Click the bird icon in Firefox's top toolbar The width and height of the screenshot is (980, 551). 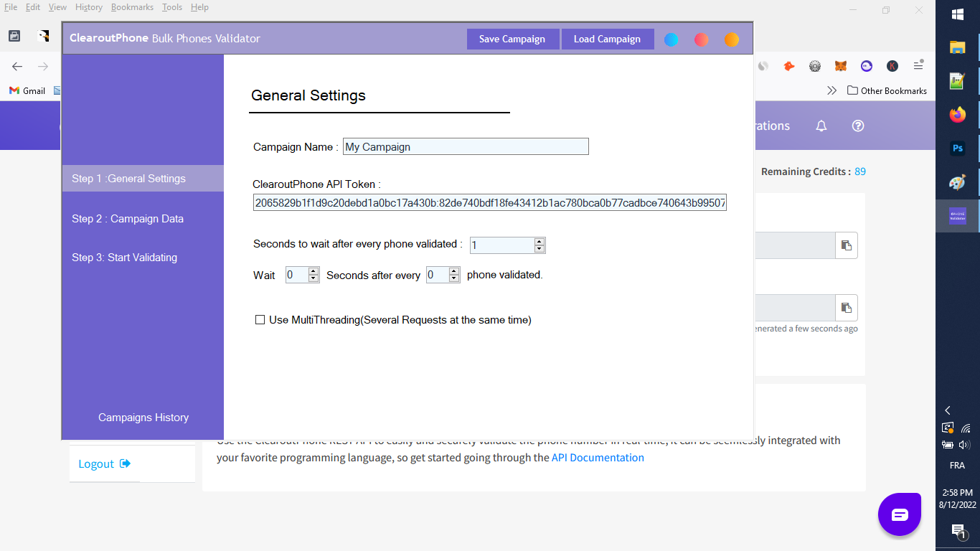point(44,36)
